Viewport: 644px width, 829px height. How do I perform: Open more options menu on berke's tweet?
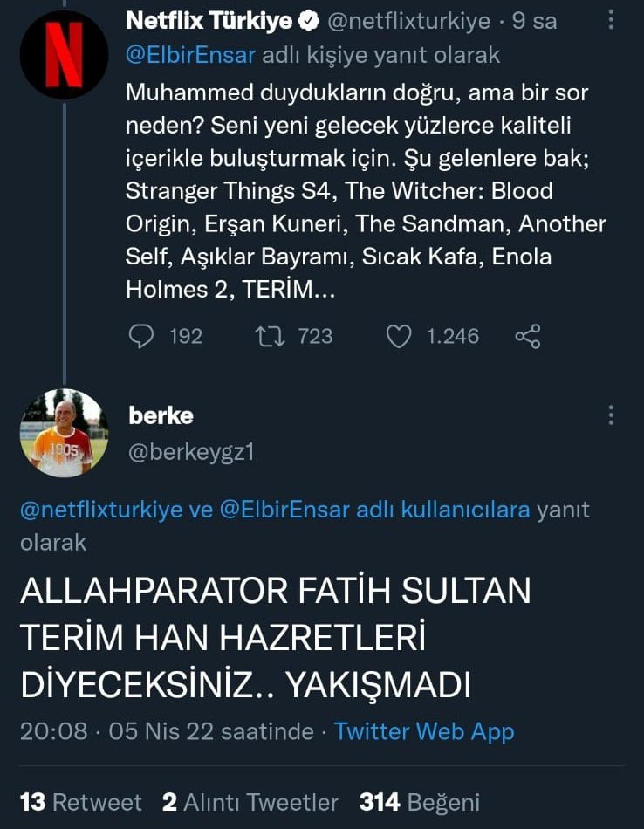(x=611, y=415)
